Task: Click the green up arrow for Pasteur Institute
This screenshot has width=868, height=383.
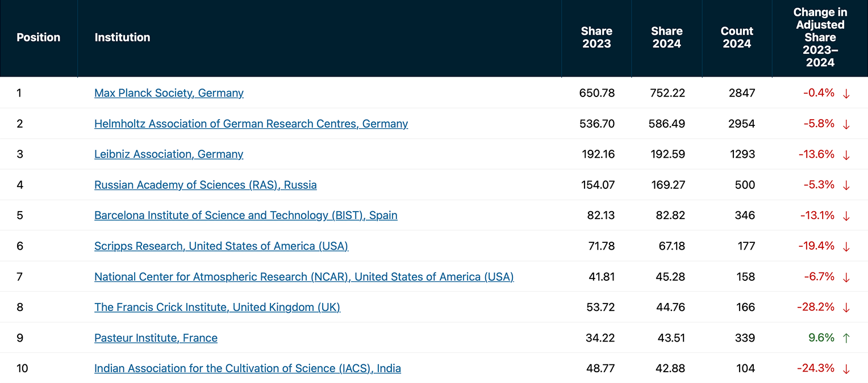Action: click(846, 338)
